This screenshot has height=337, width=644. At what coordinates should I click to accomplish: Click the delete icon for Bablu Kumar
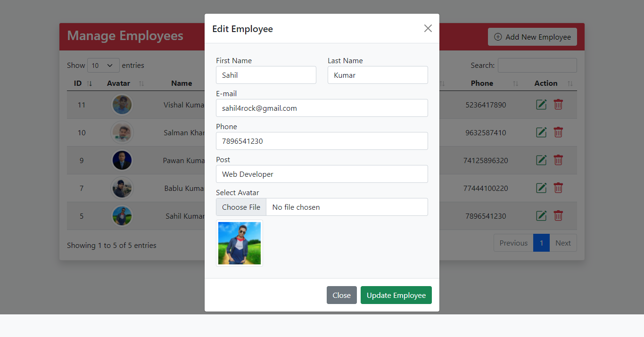(x=558, y=188)
